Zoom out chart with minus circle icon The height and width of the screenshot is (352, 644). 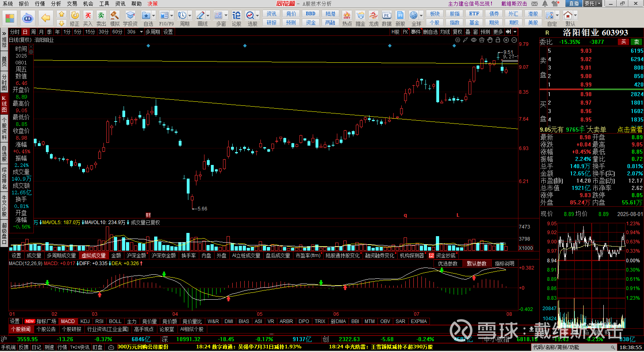(x=514, y=40)
